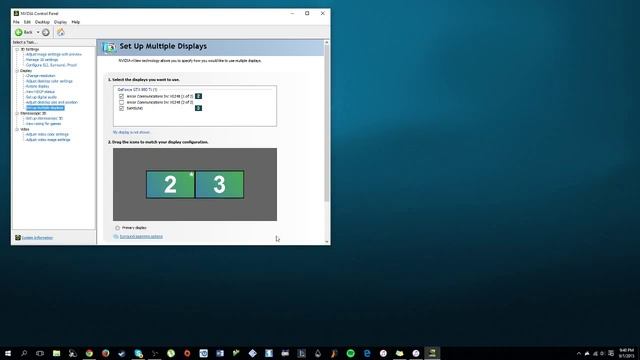
Task: Collapse the Display tree node
Action: point(17,71)
